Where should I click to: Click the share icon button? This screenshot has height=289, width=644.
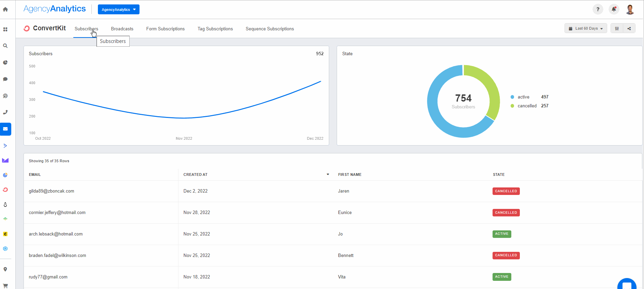pos(629,29)
